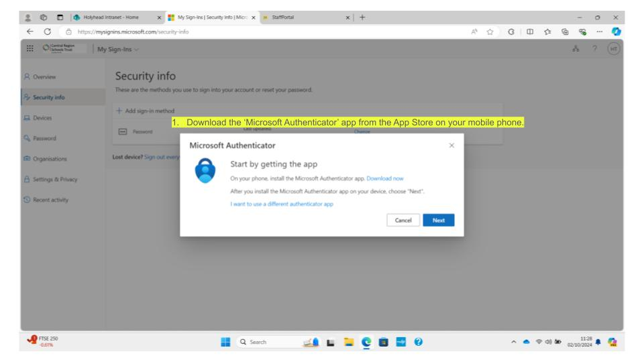Image resolution: width=644 pixels, height=362 pixels.
Task: Open the help question mark icon
Action: coord(595,48)
